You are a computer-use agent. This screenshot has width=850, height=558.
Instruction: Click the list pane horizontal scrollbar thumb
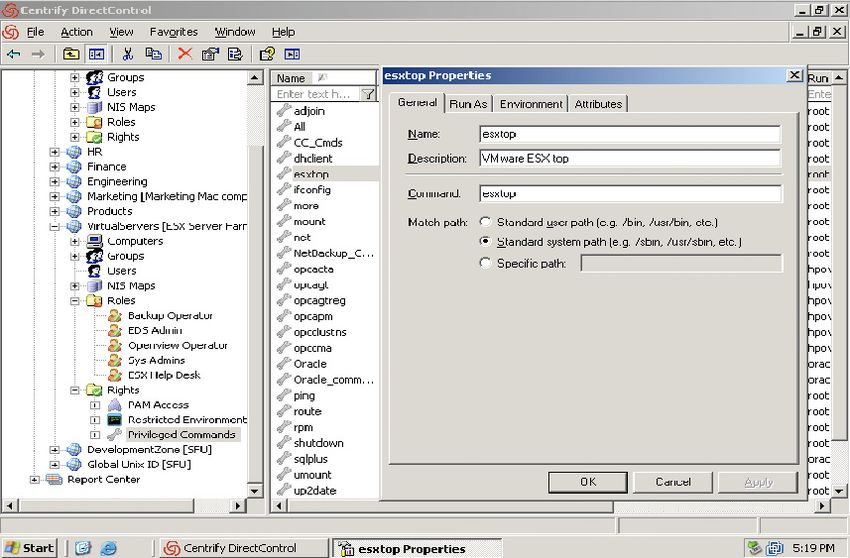pyautogui.click(x=449, y=506)
